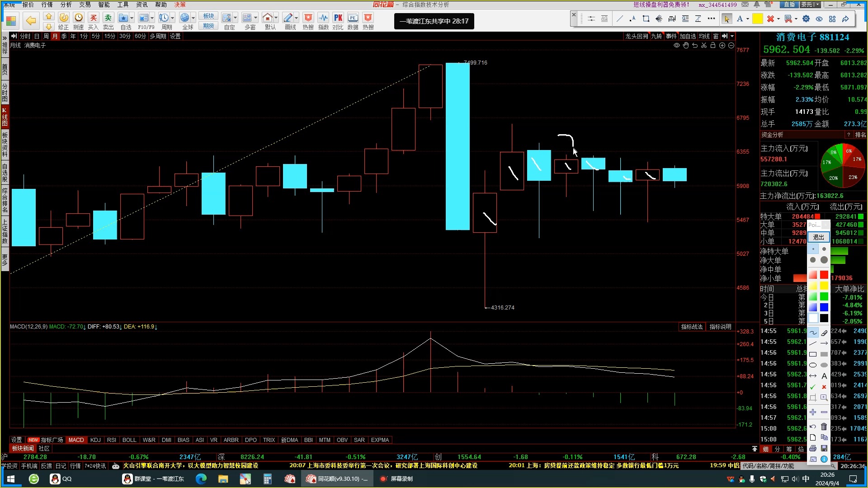Open the 热搜 icon next to 画线
The image size is (868, 488).
tap(308, 21)
